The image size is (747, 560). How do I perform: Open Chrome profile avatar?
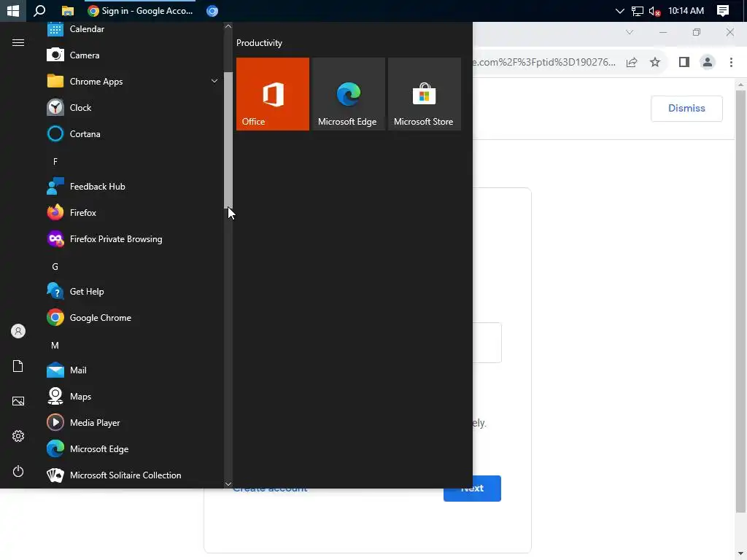click(x=708, y=62)
